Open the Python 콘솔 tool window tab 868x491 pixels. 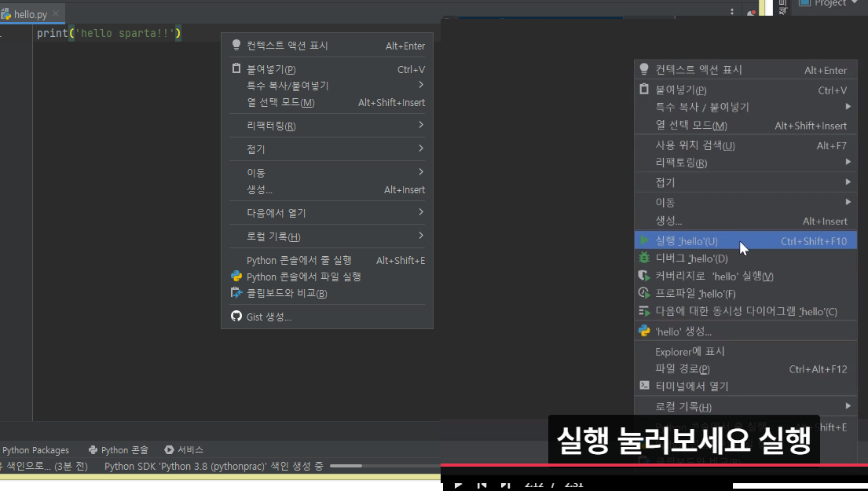119,450
